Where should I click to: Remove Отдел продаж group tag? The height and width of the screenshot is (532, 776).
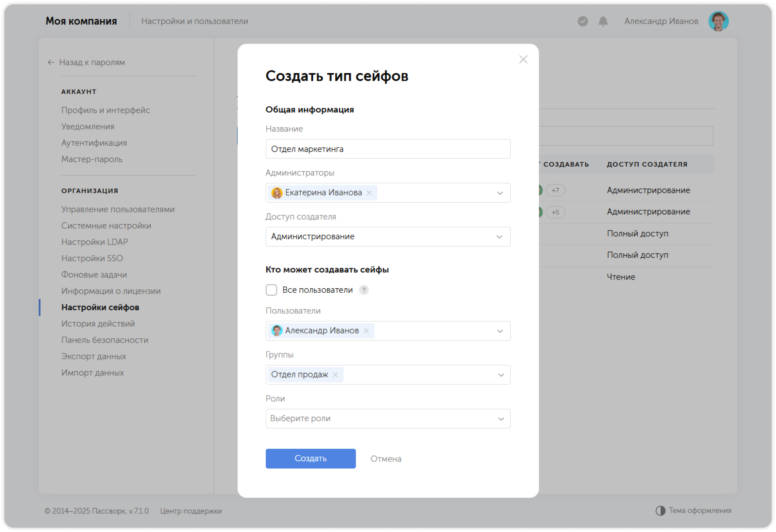coord(335,375)
